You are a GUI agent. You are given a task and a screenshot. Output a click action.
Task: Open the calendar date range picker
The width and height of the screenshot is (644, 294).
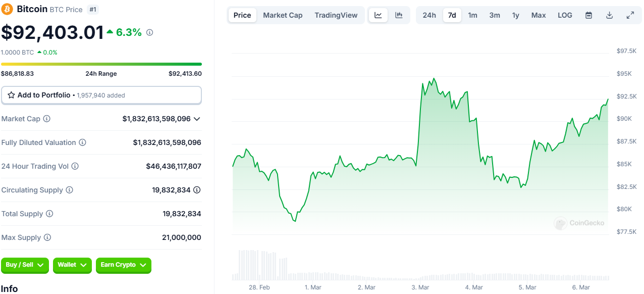(588, 15)
